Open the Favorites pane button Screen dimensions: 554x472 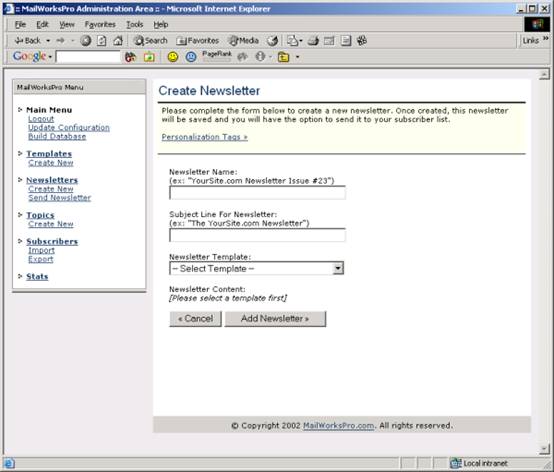point(198,41)
